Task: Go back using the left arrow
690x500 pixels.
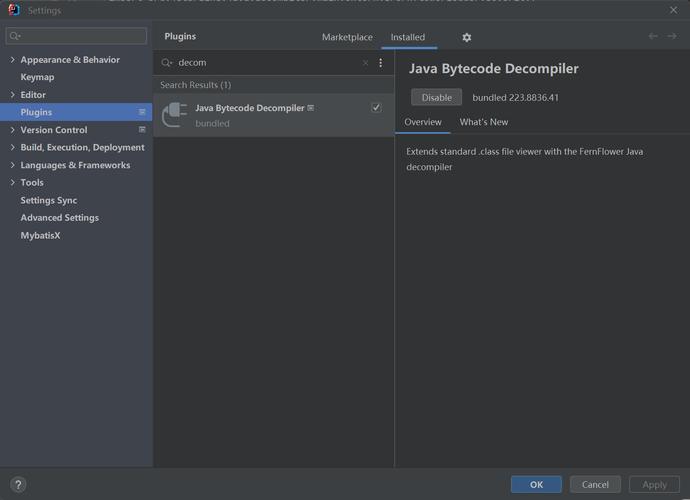Action: pos(653,36)
